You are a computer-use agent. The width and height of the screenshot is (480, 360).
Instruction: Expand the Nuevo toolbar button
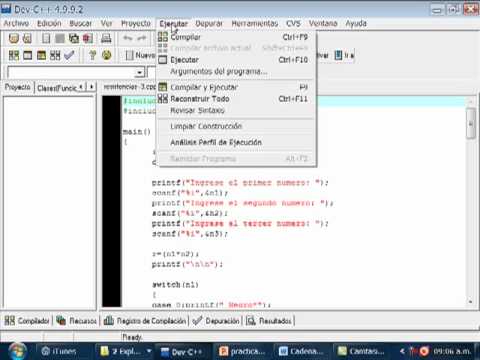click(x=140, y=55)
